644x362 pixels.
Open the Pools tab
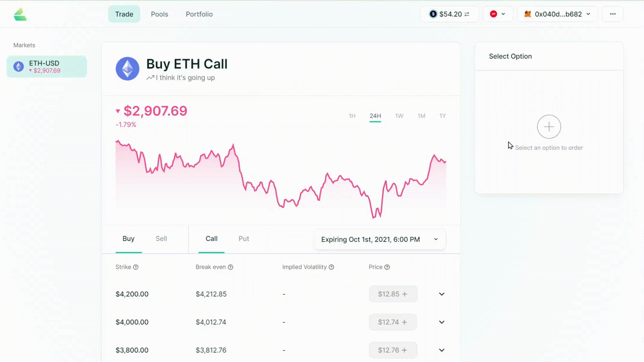pyautogui.click(x=159, y=14)
